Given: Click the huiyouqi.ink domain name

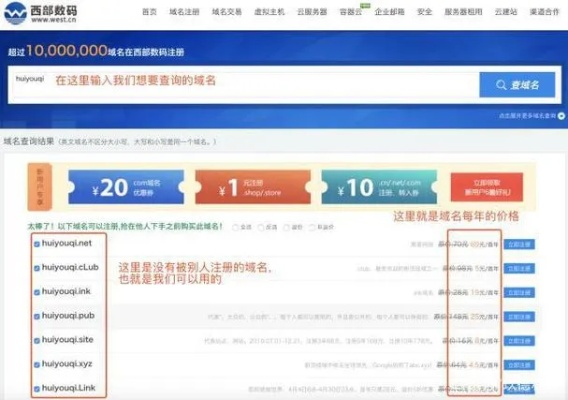Looking at the screenshot, I should coord(66,291).
